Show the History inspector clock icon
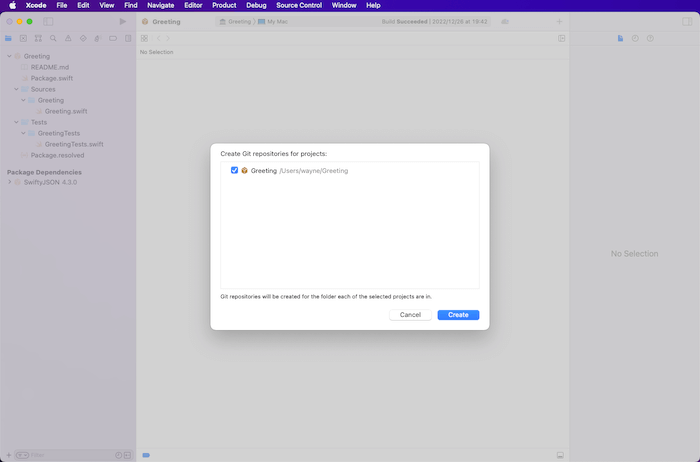This screenshot has width=700, height=462. [635, 38]
